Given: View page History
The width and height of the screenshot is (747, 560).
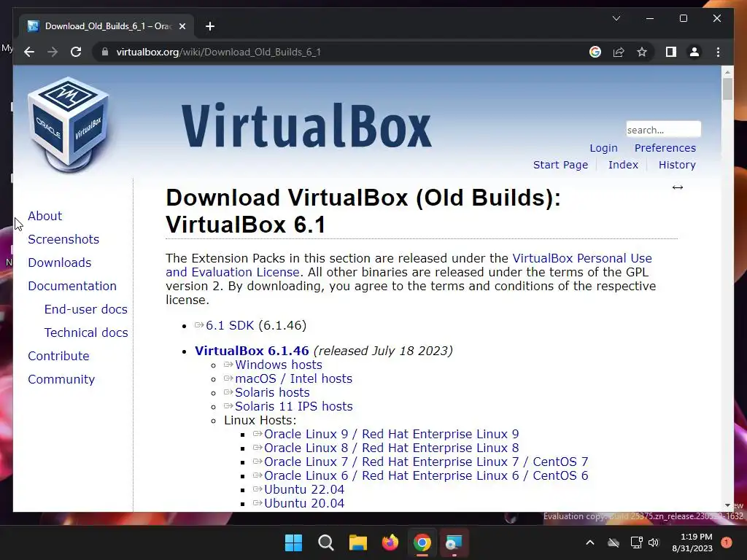Looking at the screenshot, I should [677, 165].
